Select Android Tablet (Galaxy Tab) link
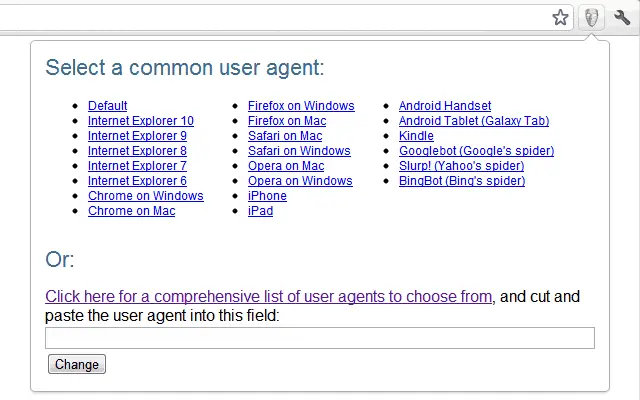 pyautogui.click(x=474, y=121)
